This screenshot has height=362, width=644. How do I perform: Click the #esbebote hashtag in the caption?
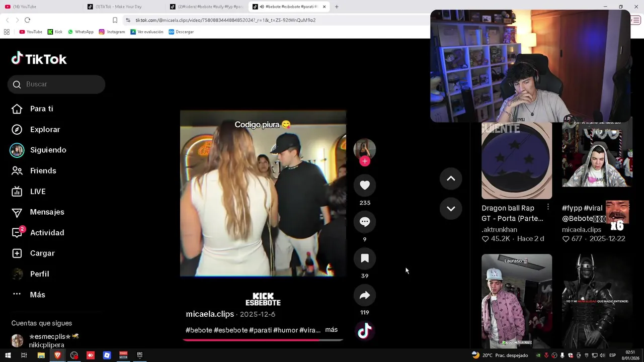click(230, 330)
